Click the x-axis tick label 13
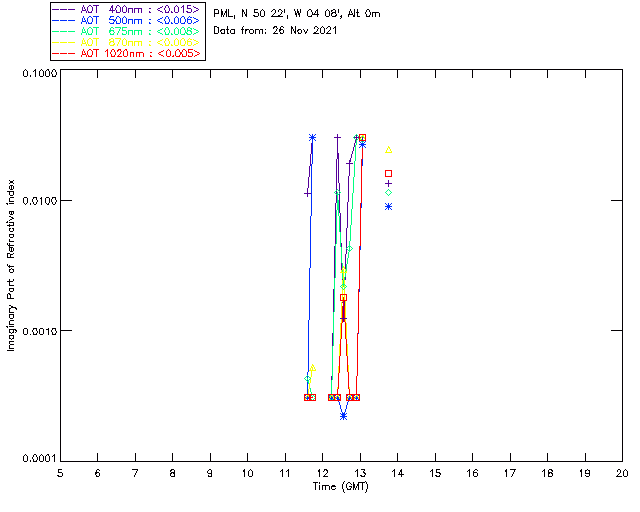The width and height of the screenshot is (640, 512). pyautogui.click(x=360, y=473)
